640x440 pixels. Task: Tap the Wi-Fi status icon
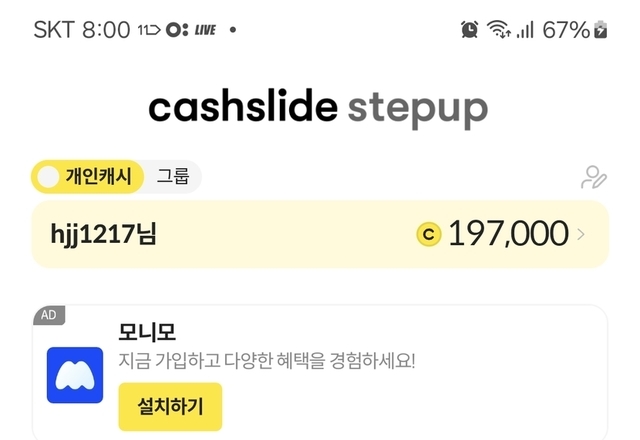[x=498, y=30]
